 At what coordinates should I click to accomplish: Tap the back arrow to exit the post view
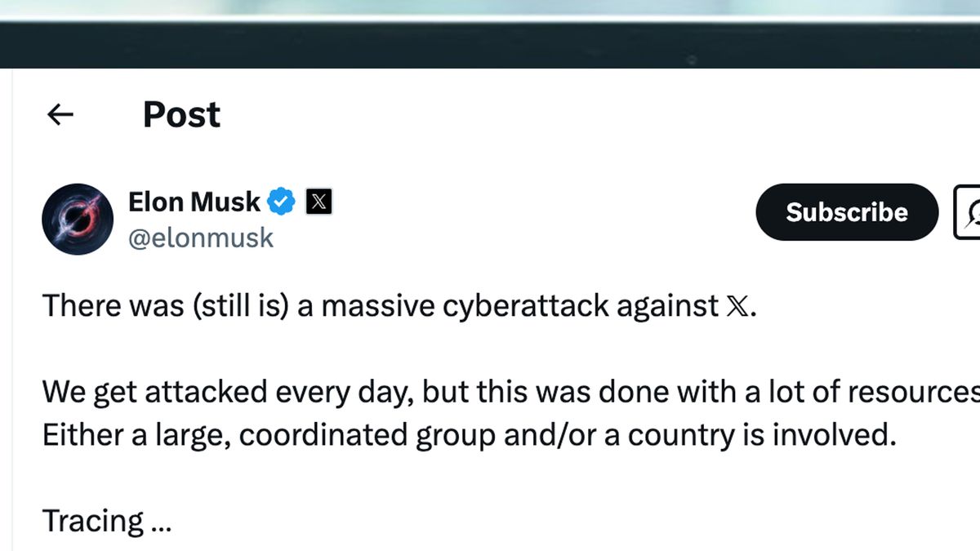click(x=60, y=114)
